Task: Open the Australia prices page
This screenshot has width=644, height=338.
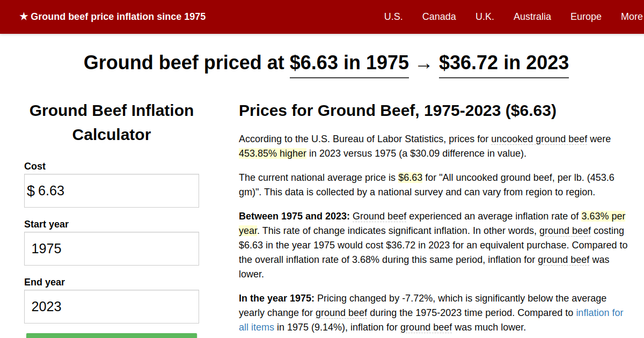Action: coord(532,17)
